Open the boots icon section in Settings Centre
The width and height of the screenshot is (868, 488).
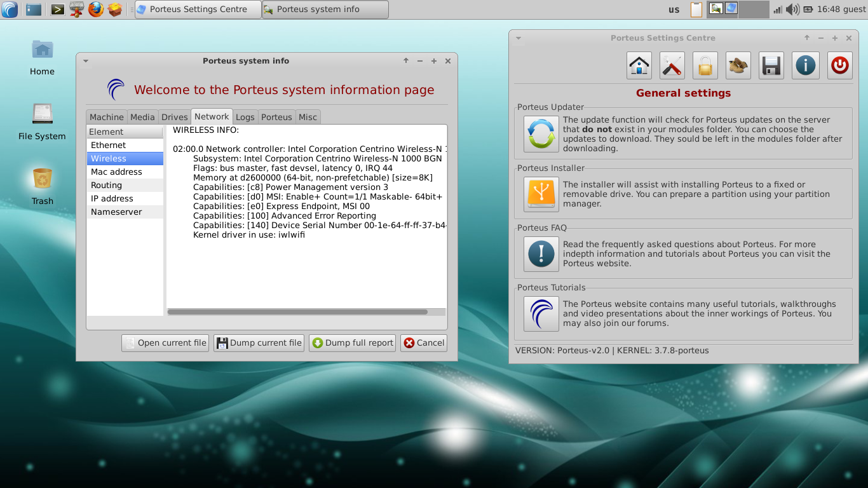(x=738, y=65)
